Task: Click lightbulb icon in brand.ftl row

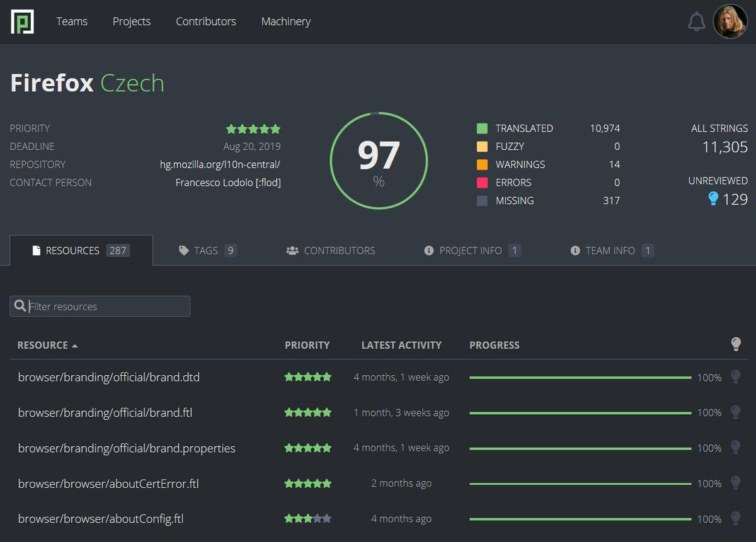Action: coord(735,412)
